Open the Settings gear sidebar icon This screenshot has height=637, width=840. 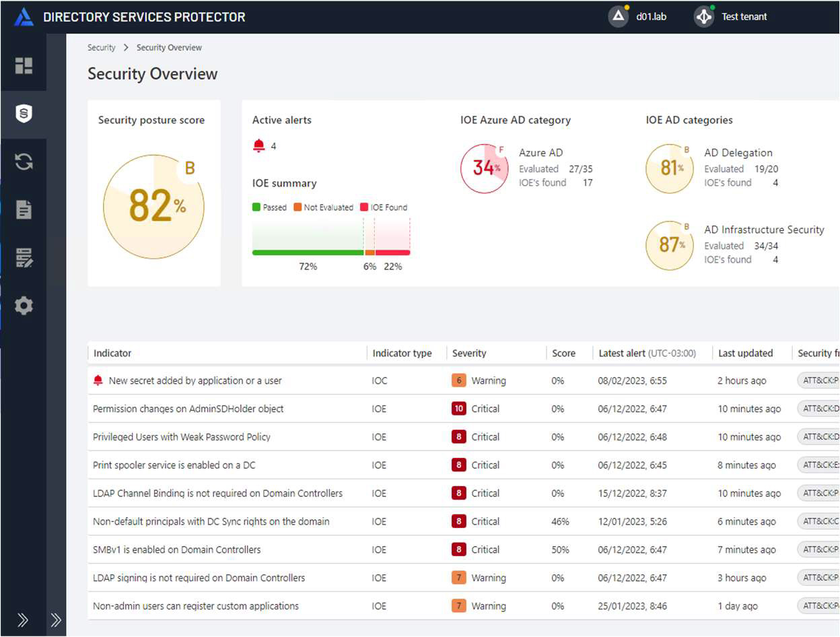(24, 306)
